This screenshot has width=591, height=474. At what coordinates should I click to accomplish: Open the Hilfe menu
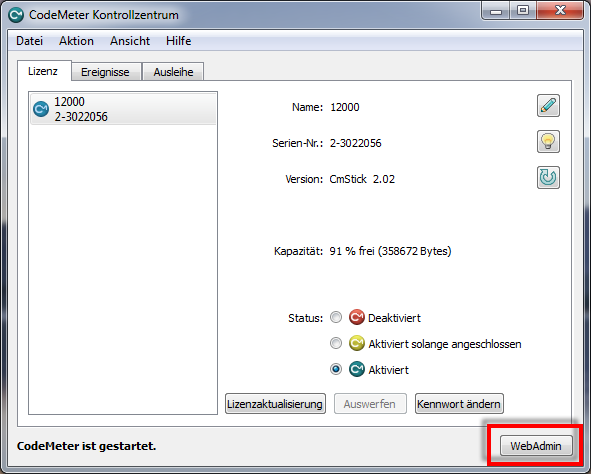(x=178, y=41)
